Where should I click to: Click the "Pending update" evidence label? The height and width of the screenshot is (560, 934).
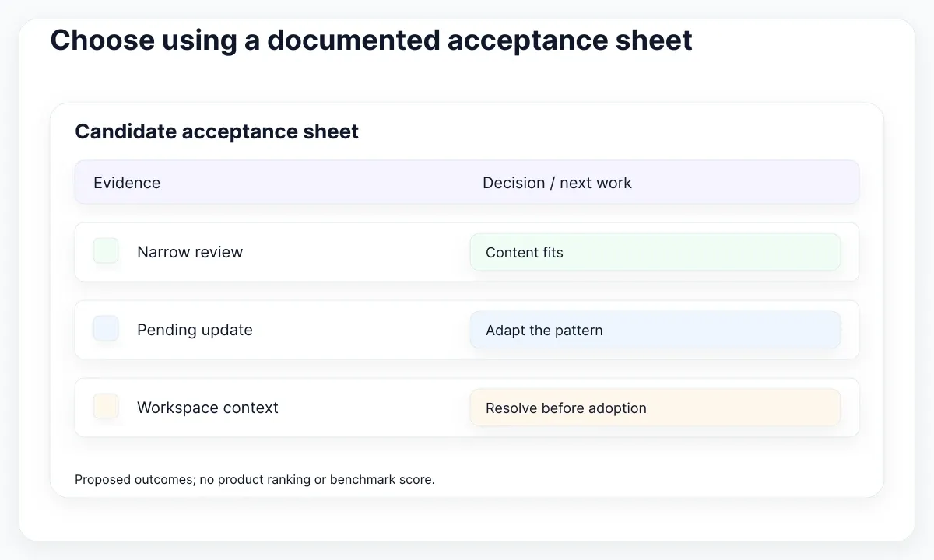(195, 330)
